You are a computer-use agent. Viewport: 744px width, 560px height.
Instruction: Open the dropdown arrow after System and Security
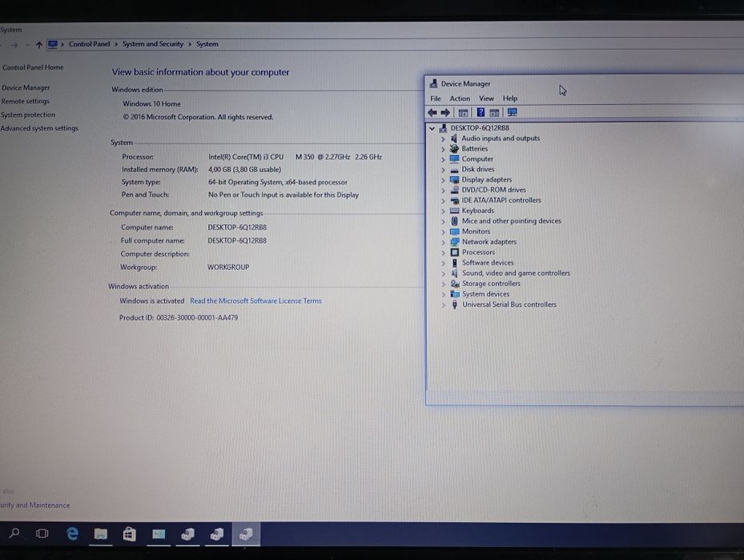[x=190, y=44]
